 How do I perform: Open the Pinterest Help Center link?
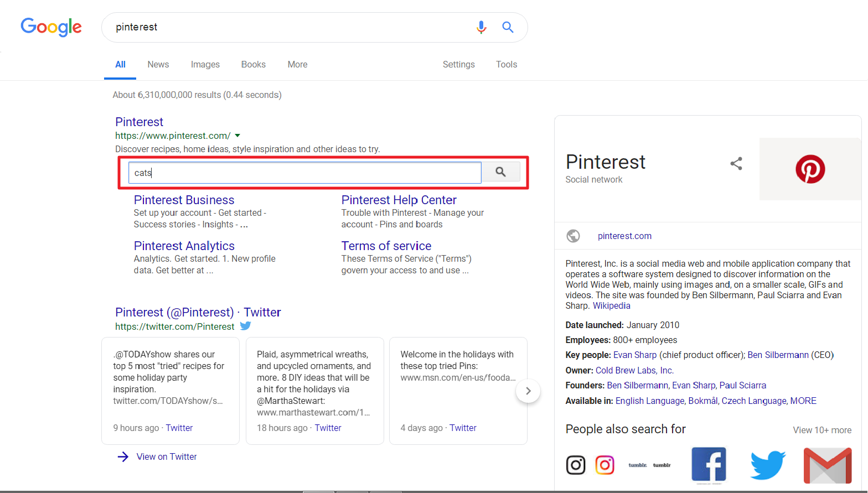[x=399, y=200]
